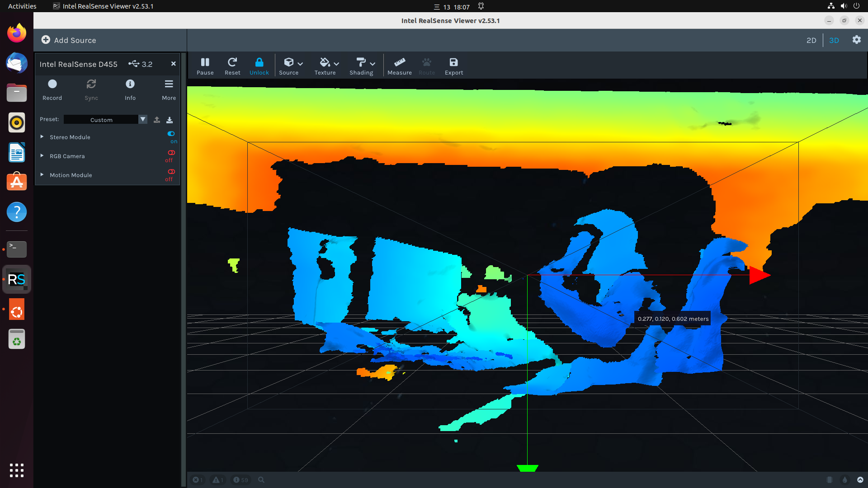Select the 3D view tab
Image resolution: width=868 pixels, height=488 pixels.
[x=834, y=40]
